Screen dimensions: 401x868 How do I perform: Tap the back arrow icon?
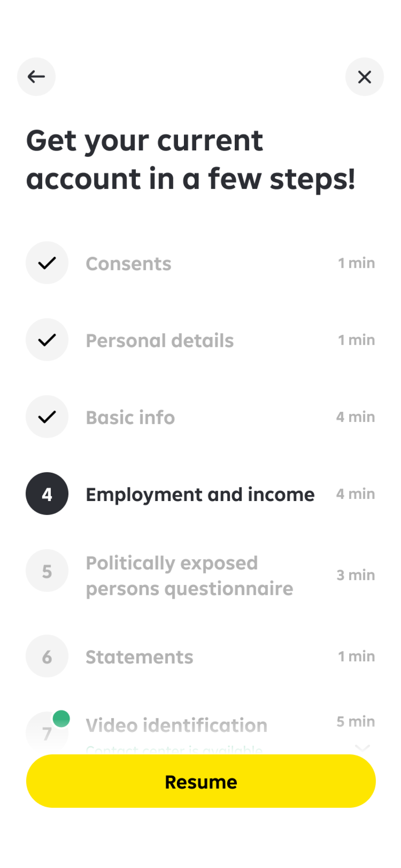[x=36, y=77]
